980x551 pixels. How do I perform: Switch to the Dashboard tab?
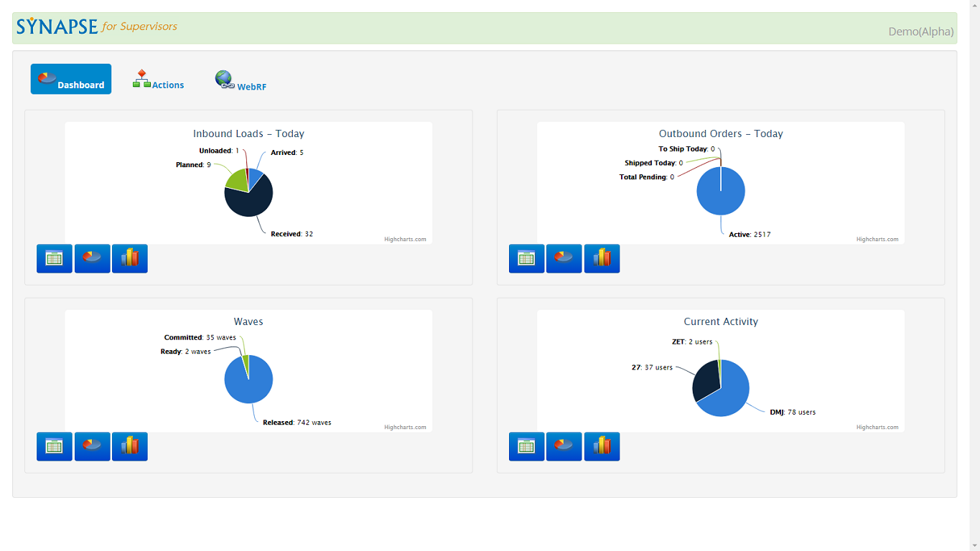click(x=70, y=79)
